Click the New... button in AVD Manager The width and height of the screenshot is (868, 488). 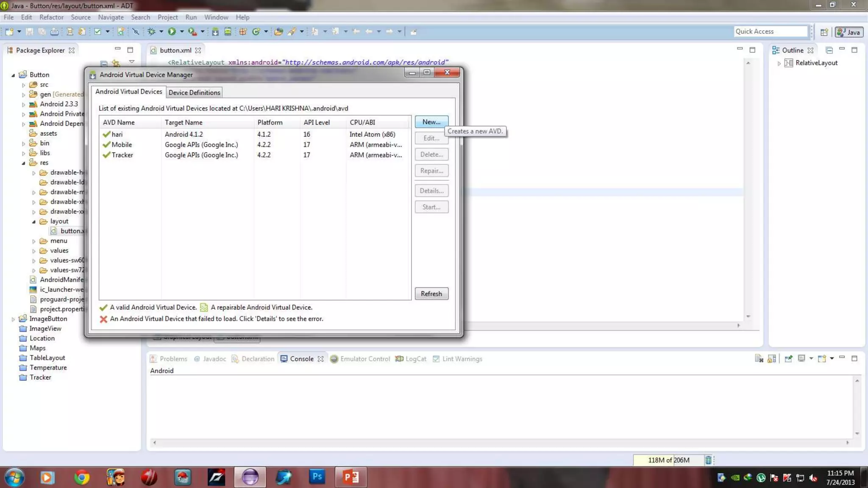coord(431,122)
